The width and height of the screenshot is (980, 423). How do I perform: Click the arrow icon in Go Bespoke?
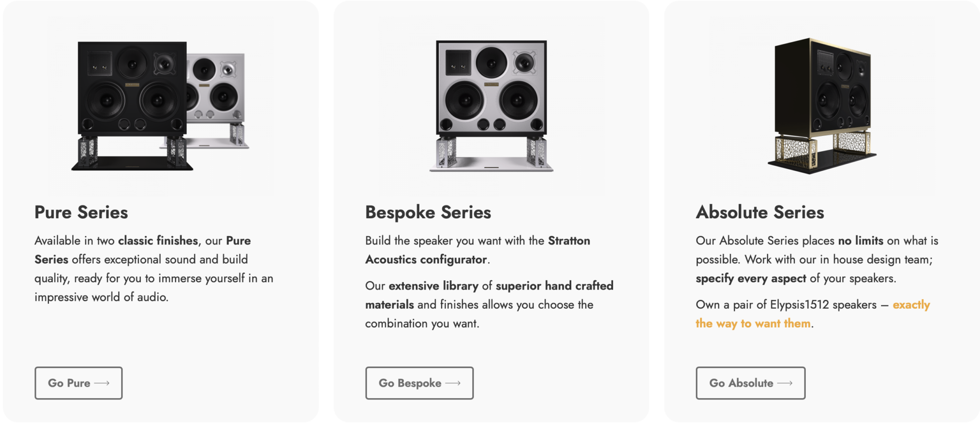[453, 383]
